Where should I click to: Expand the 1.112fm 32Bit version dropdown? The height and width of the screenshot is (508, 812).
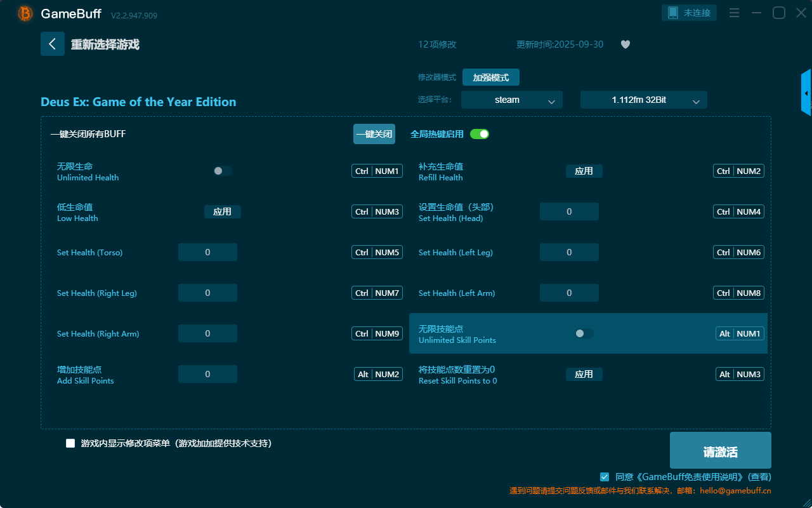tap(643, 100)
